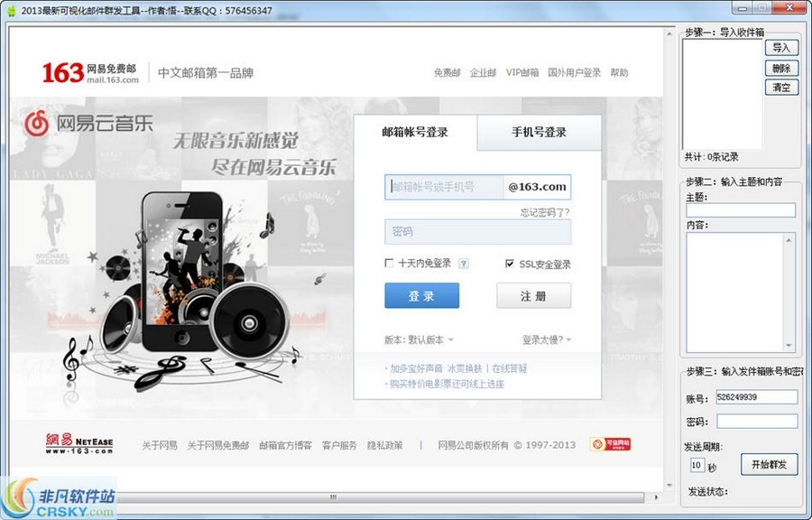Open the 版本: 默认版本 dropdown

419,340
